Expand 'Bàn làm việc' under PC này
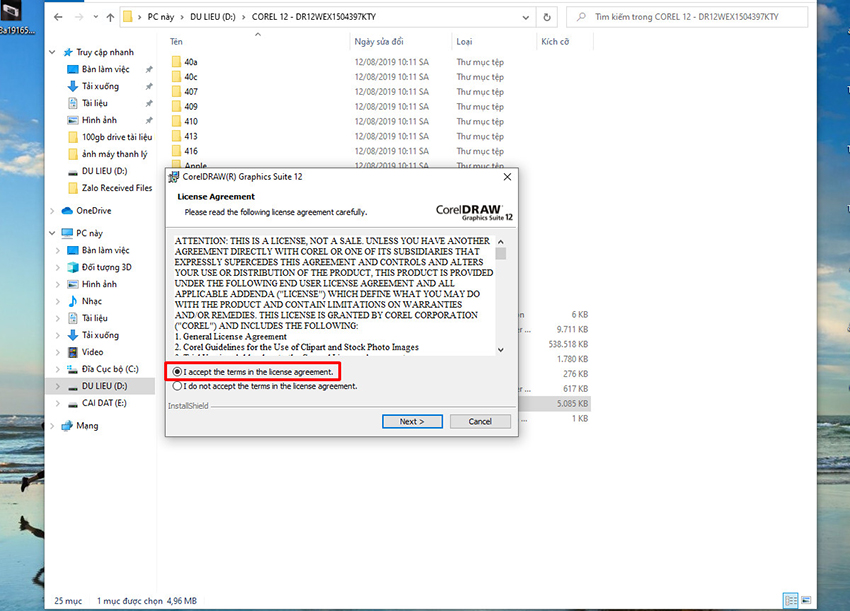Image resolution: width=850 pixels, height=611 pixels. pyautogui.click(x=57, y=250)
